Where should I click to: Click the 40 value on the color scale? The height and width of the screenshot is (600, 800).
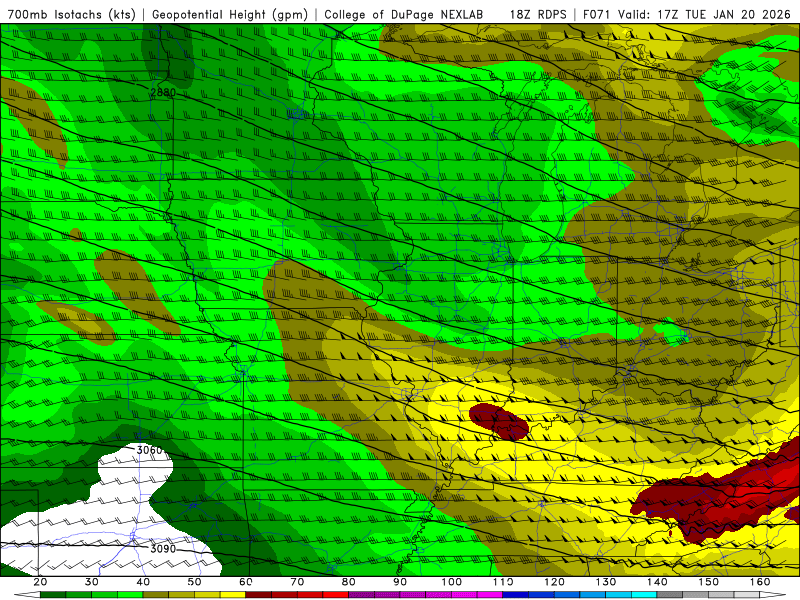pyautogui.click(x=143, y=582)
